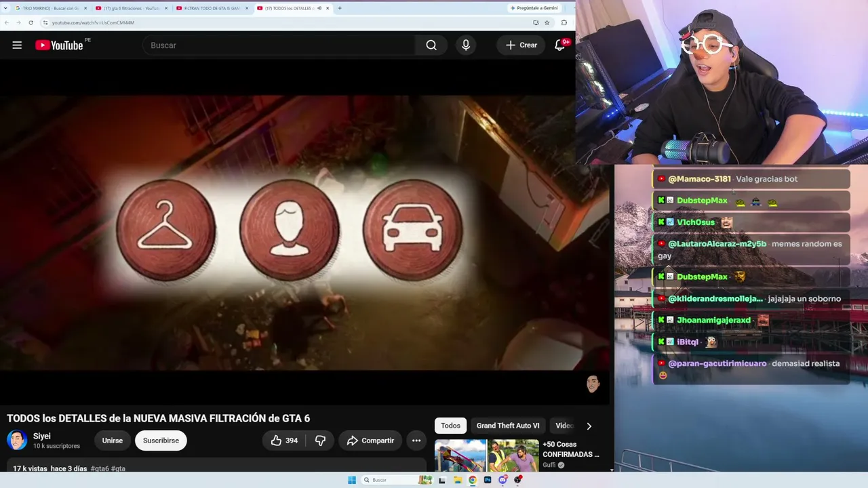This screenshot has height=488, width=868.
Task: Close the active TODOS los DETALLES tab
Action: tap(328, 8)
